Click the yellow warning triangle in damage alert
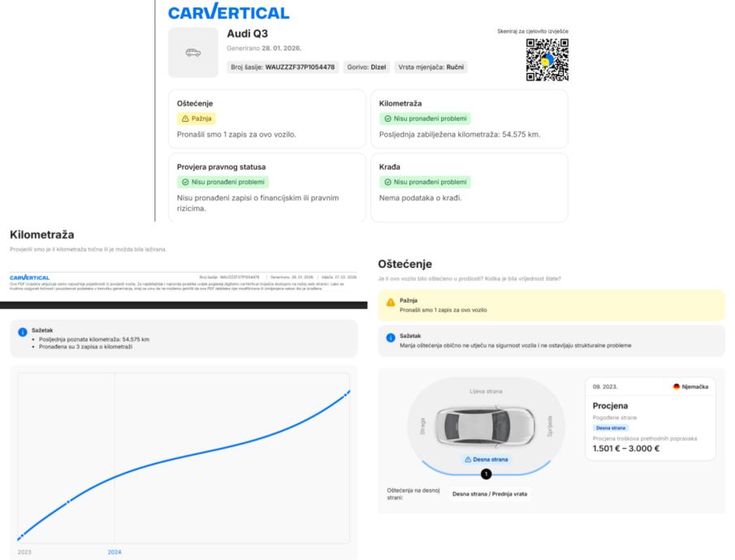735x560 pixels. [x=391, y=303]
